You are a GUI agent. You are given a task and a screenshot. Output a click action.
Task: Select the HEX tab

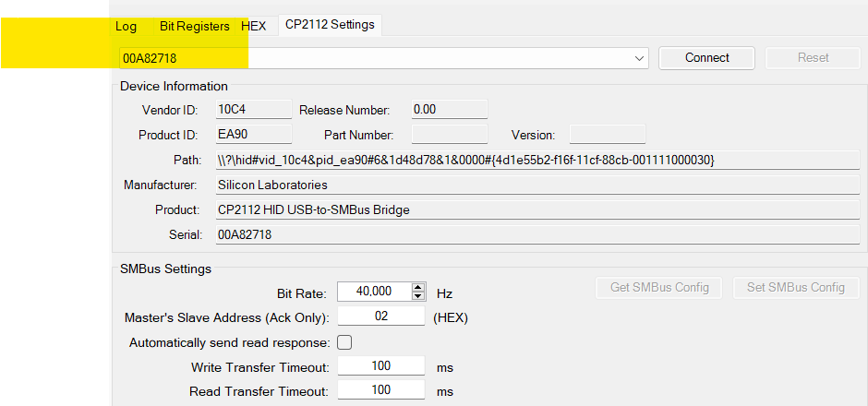coord(253,26)
